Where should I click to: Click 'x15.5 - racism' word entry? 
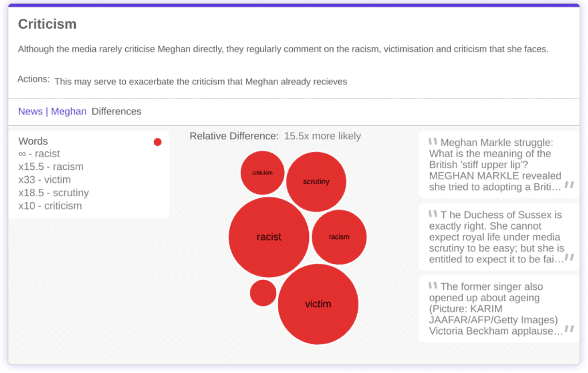(x=51, y=167)
